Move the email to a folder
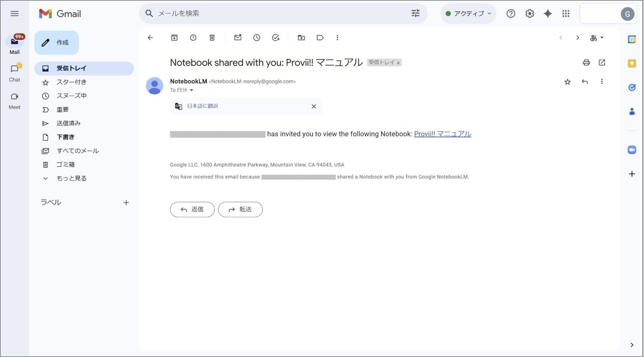644x357 pixels. 301,38
